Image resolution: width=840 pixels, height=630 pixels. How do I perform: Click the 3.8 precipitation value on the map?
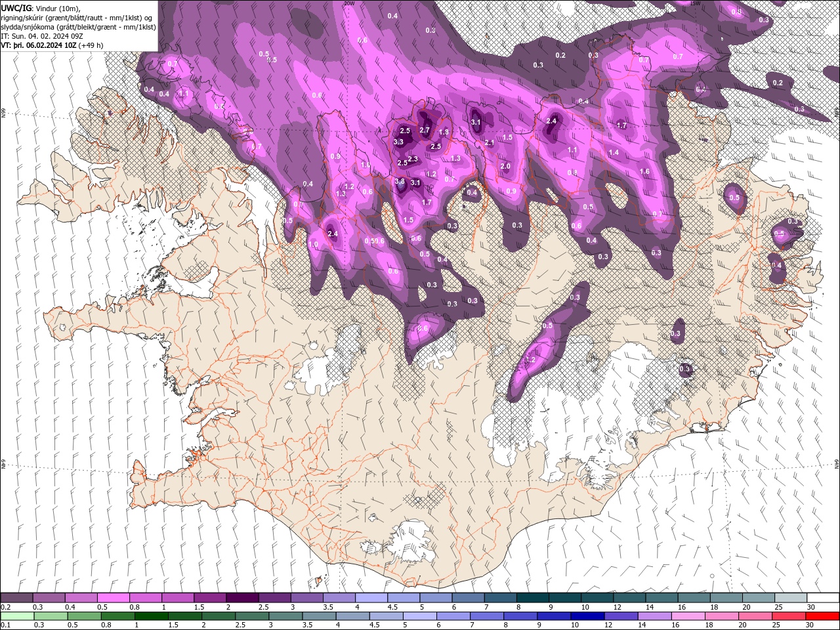400,181
